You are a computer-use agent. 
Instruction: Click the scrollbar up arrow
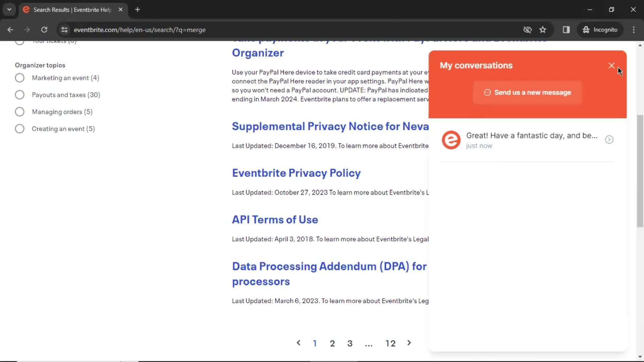tap(640, 45)
